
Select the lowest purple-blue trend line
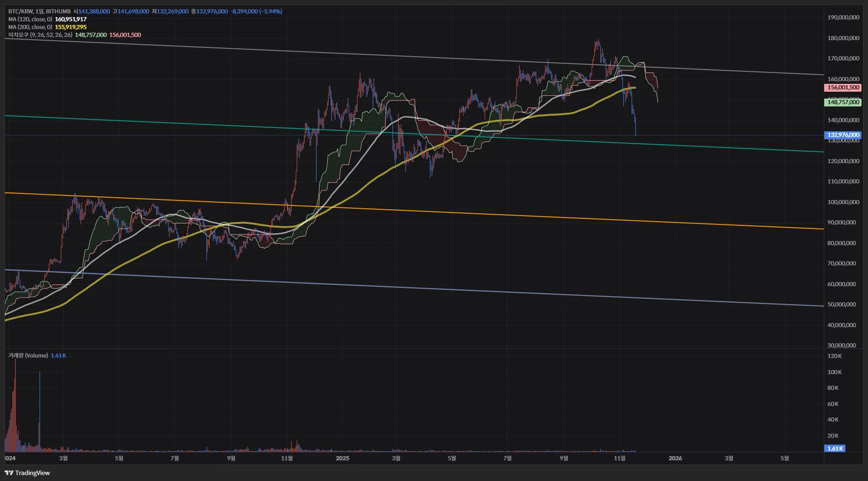(461, 289)
